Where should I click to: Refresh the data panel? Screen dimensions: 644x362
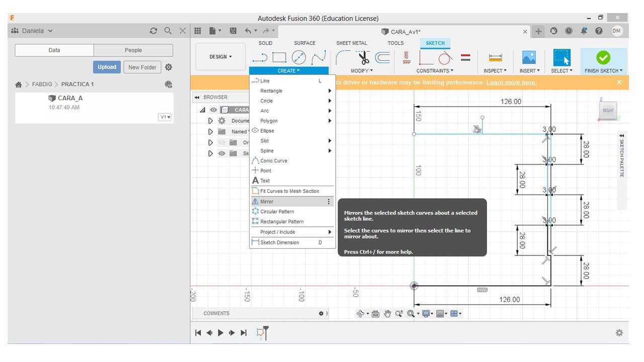[x=153, y=31]
